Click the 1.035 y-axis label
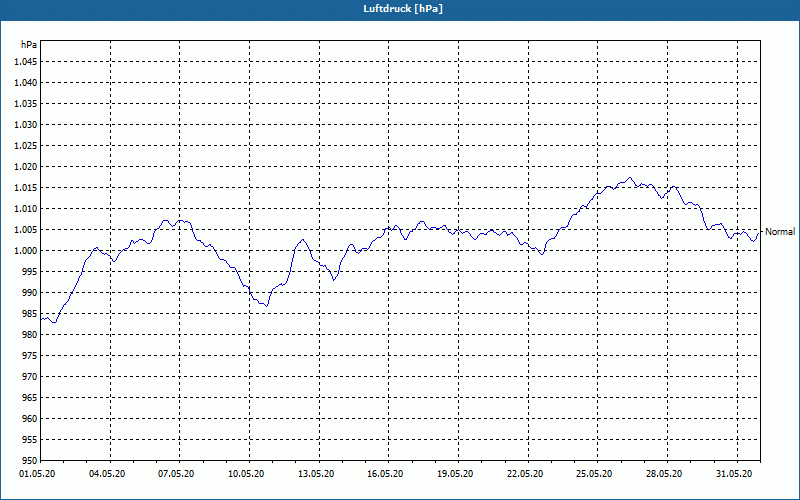The width and height of the screenshot is (800, 500). (x=26, y=104)
